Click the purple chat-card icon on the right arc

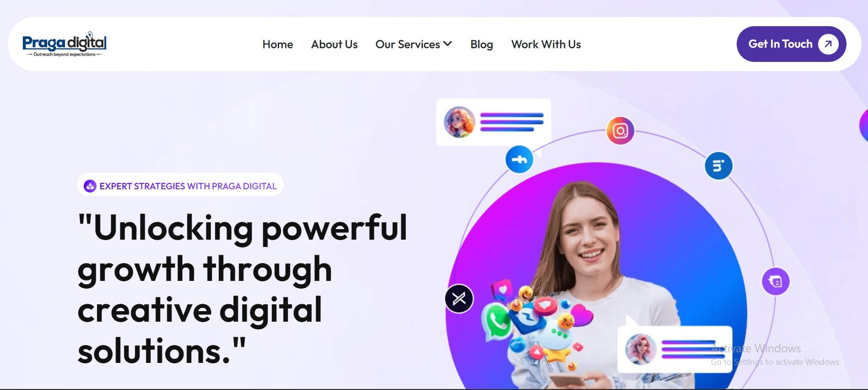pos(775,281)
